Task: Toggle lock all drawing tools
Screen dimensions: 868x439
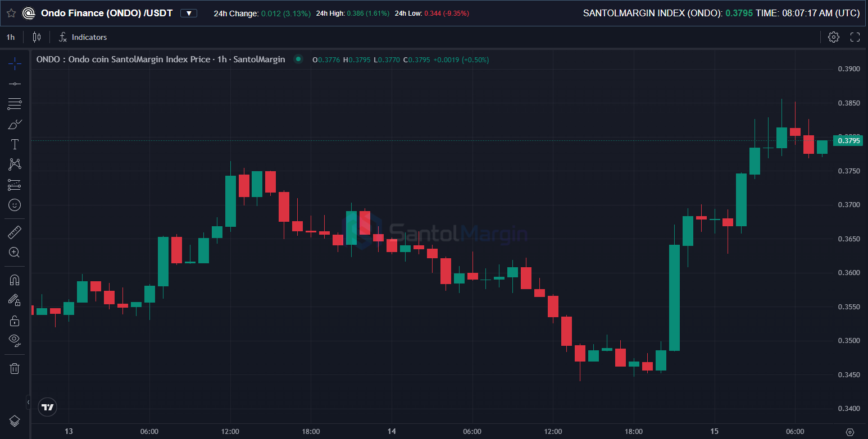Action: (x=15, y=321)
